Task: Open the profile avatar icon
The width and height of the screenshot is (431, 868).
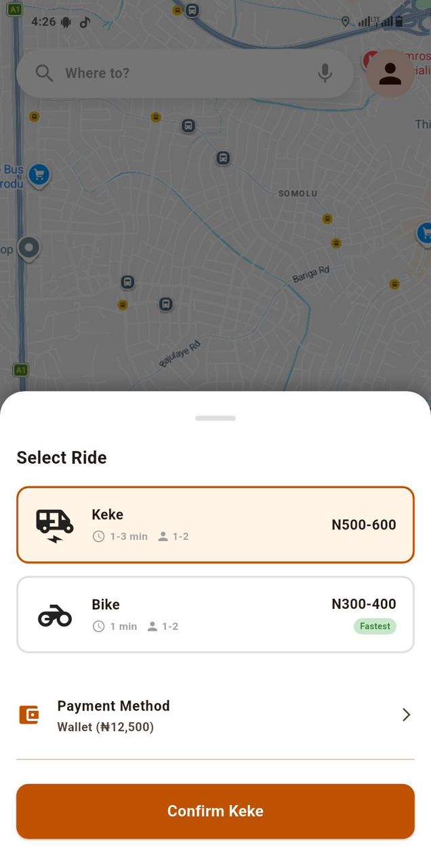Action: [390, 73]
